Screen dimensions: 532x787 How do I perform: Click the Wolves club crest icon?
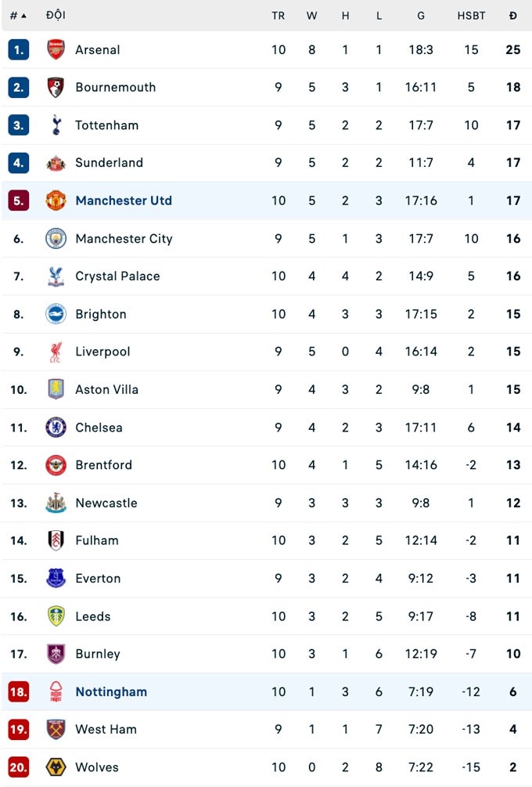tap(56, 767)
